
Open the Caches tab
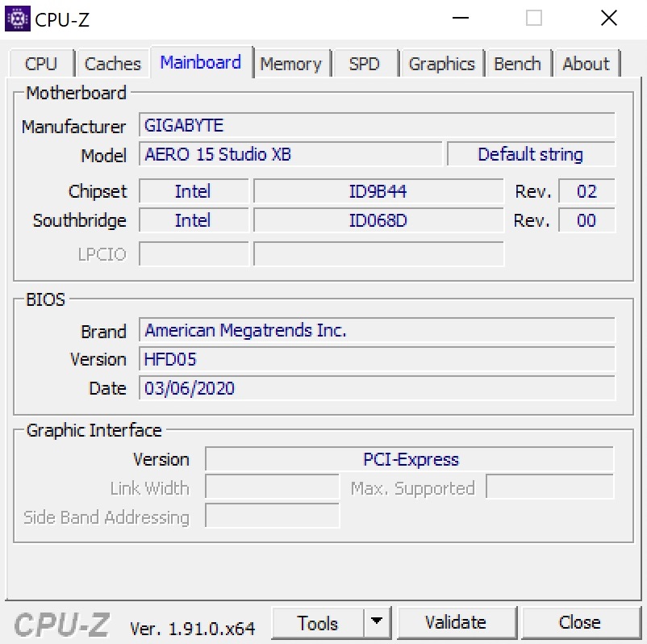(113, 64)
